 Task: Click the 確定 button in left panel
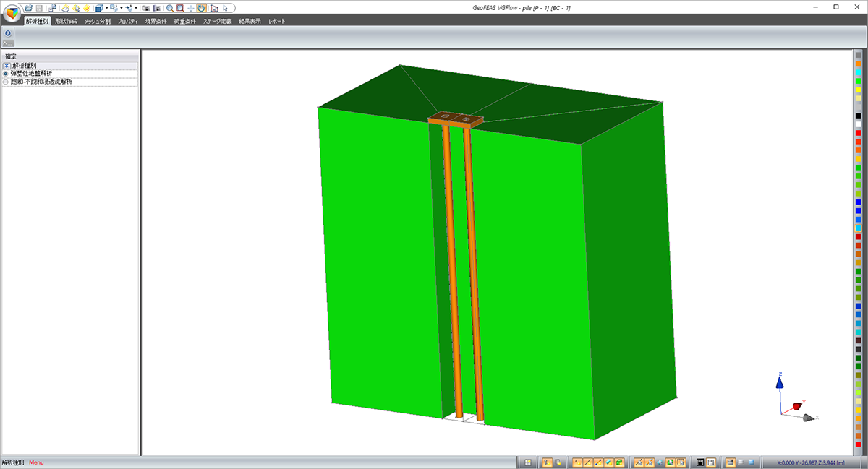point(11,56)
